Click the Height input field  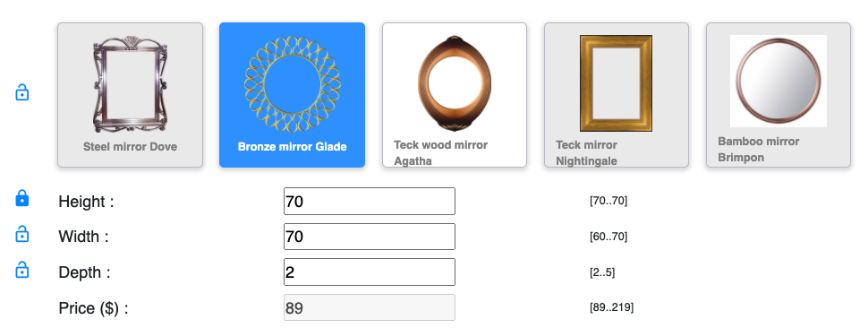point(370,201)
